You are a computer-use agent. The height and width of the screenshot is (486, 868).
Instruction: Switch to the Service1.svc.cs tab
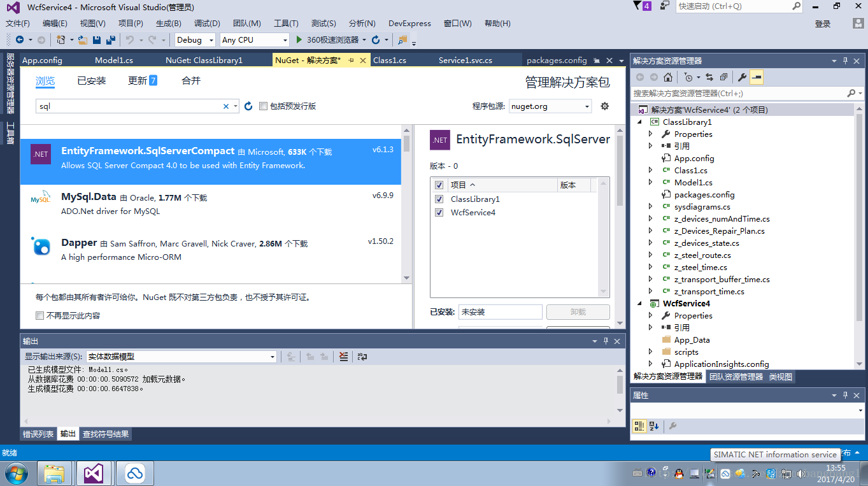(x=466, y=61)
